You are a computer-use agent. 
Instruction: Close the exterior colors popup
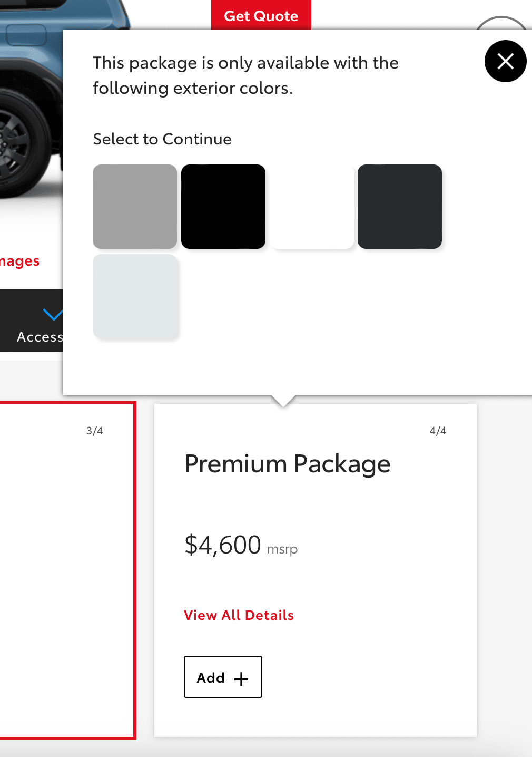pyautogui.click(x=505, y=61)
